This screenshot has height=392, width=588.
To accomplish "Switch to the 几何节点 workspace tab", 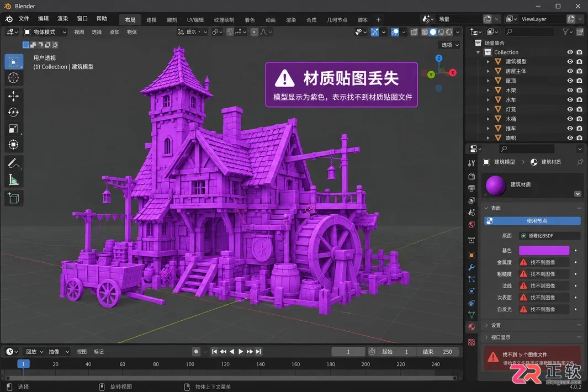I will click(337, 20).
